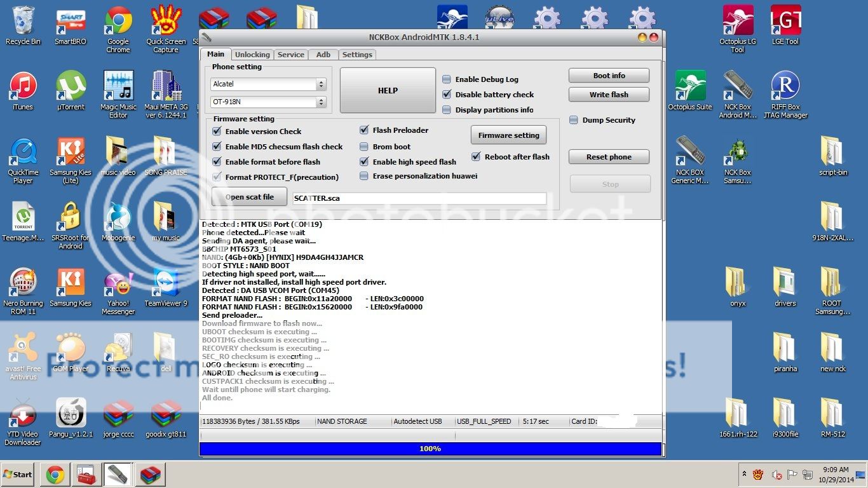Uncheck Disable battery check
868x488 pixels.
(447, 95)
